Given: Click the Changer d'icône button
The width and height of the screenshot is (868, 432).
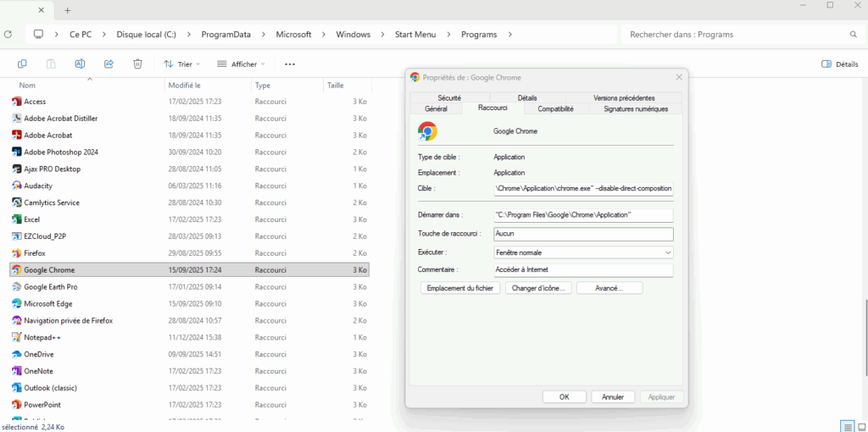Looking at the screenshot, I should [x=538, y=288].
